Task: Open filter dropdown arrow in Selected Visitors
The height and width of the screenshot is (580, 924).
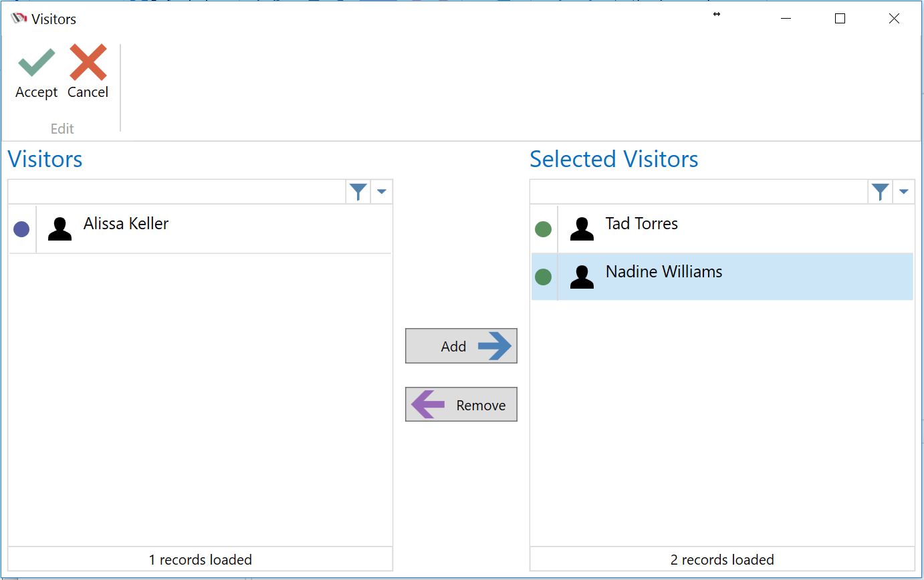Action: pos(904,192)
